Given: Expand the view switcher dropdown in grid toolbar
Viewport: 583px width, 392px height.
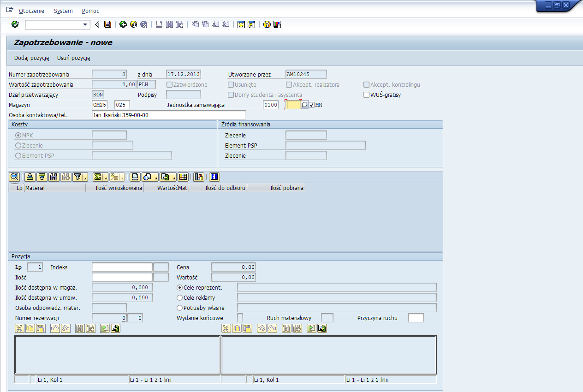Looking at the screenshot, I should pos(155,177).
